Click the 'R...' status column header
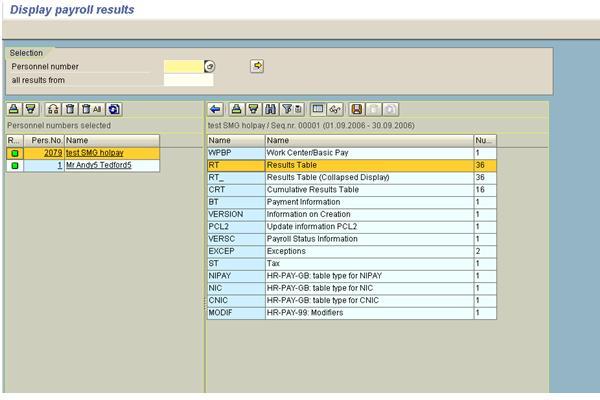The image size is (600, 400). (15, 140)
